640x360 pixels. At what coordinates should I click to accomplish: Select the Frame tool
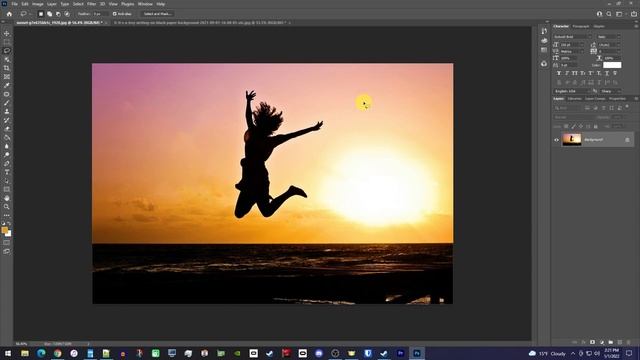(x=7, y=76)
